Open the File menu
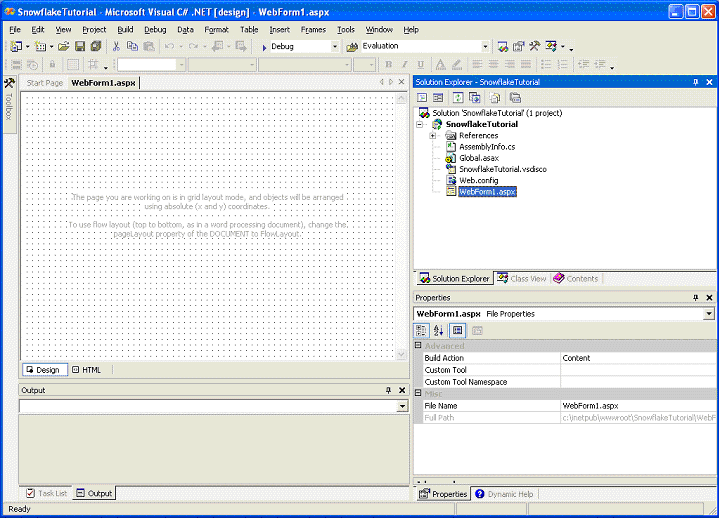The image size is (719, 518). click(x=15, y=30)
